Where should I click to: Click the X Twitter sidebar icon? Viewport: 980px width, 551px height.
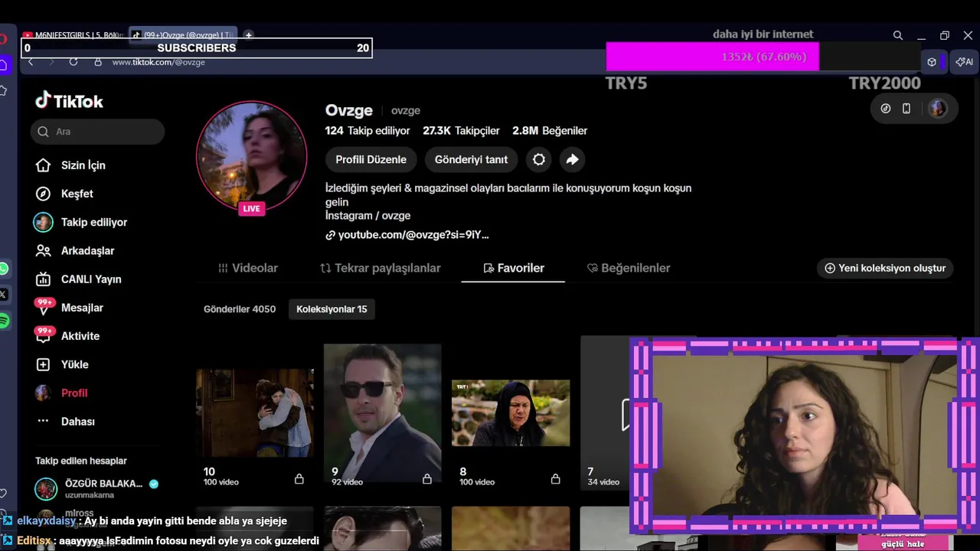pos(3,294)
